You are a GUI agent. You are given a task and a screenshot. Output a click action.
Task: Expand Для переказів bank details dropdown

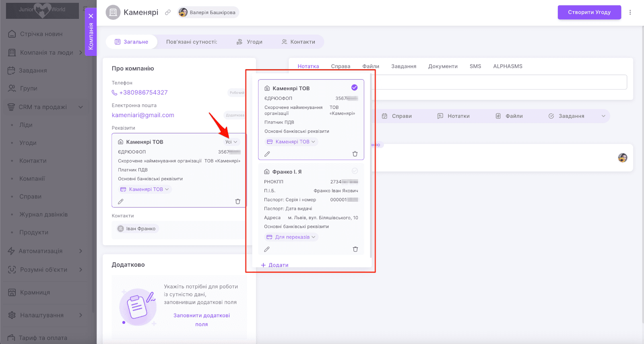pyautogui.click(x=291, y=237)
